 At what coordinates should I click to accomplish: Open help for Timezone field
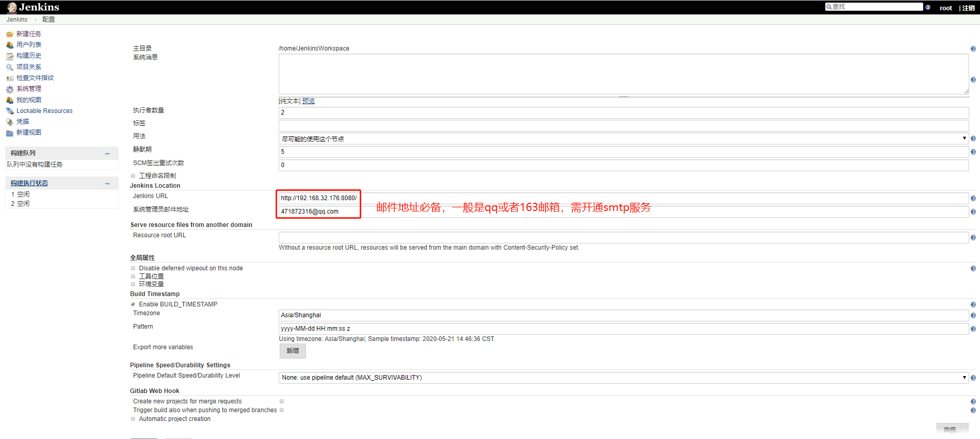pyautogui.click(x=973, y=315)
